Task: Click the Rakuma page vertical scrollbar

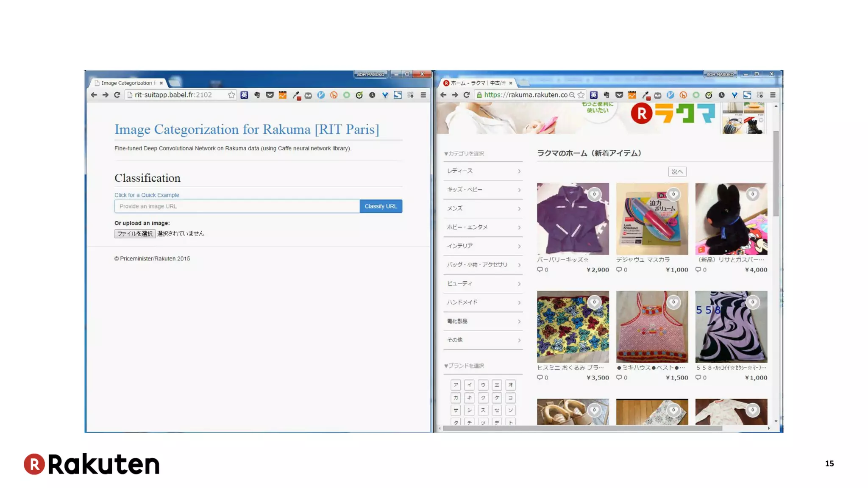Action: point(776,174)
